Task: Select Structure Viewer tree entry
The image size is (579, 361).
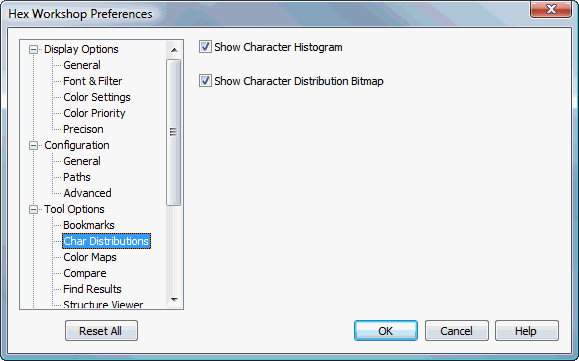Action: coord(103,304)
